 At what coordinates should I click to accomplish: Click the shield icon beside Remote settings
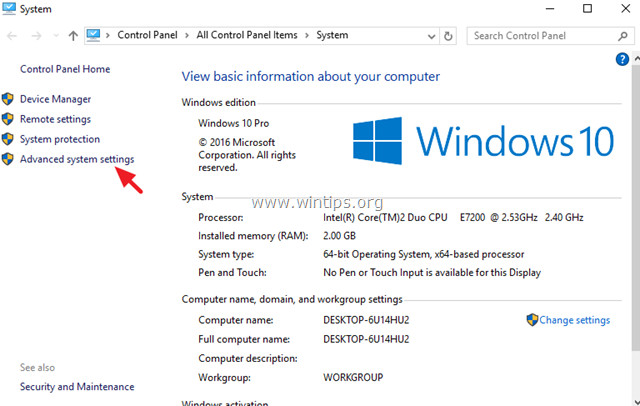pos(7,119)
